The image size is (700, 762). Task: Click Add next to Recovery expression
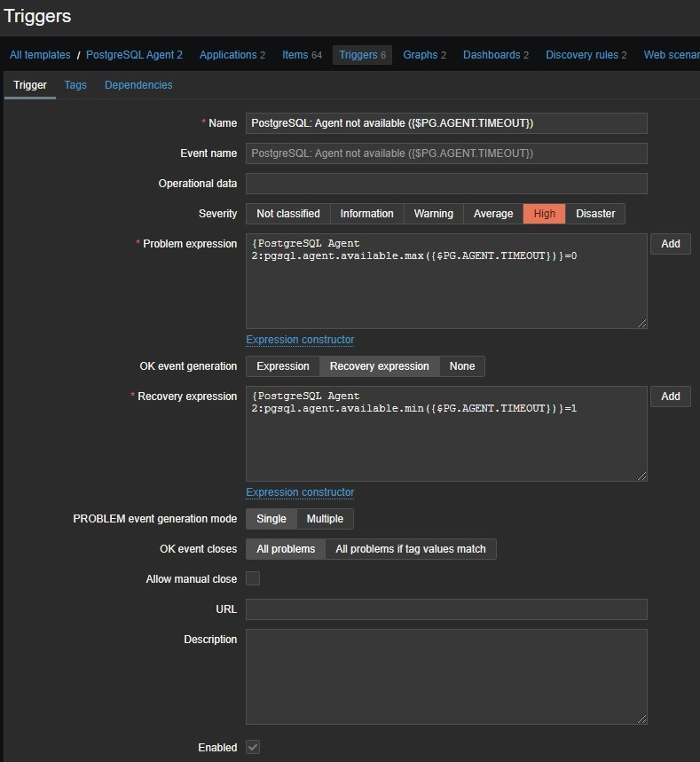click(x=670, y=397)
